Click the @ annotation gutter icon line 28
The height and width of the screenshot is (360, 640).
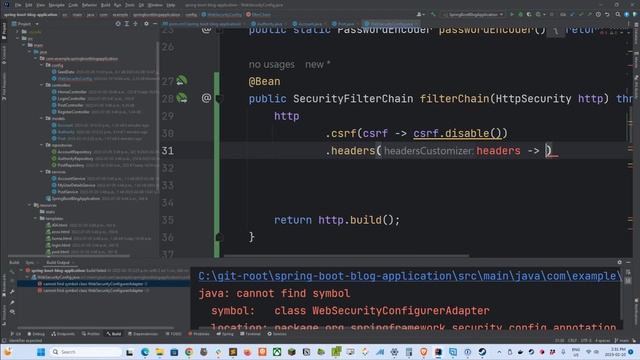tap(206, 98)
